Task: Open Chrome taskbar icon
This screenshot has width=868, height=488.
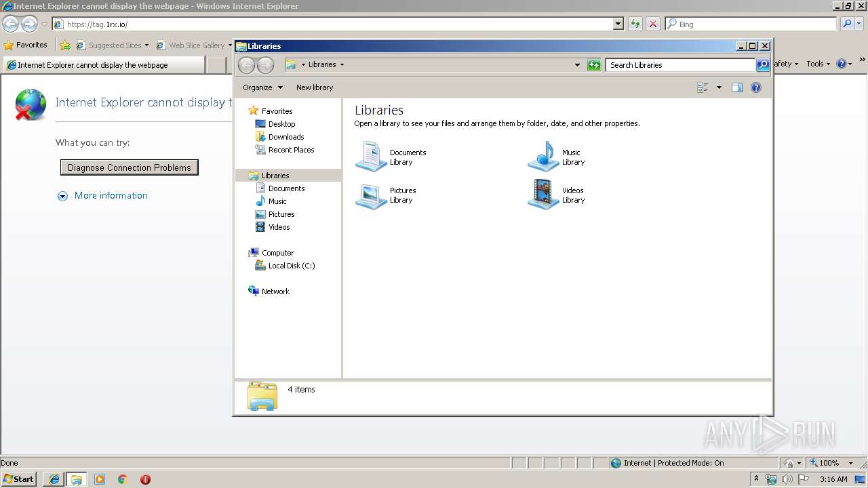Action: [123, 479]
